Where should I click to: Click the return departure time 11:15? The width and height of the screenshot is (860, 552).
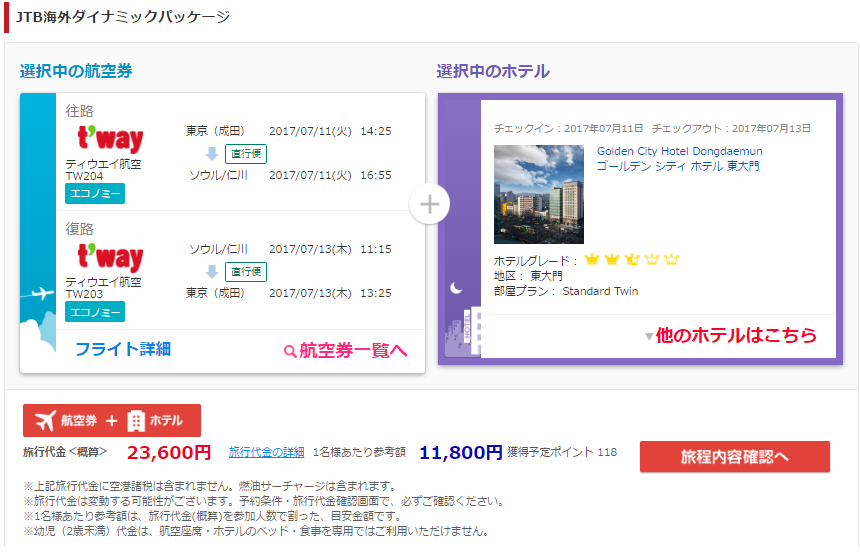(376, 249)
